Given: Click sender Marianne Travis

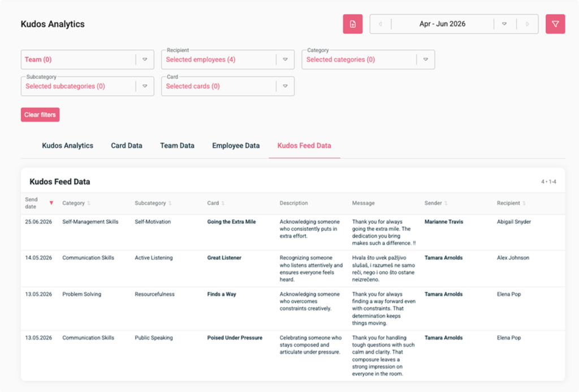Looking at the screenshot, I should click(x=444, y=222).
